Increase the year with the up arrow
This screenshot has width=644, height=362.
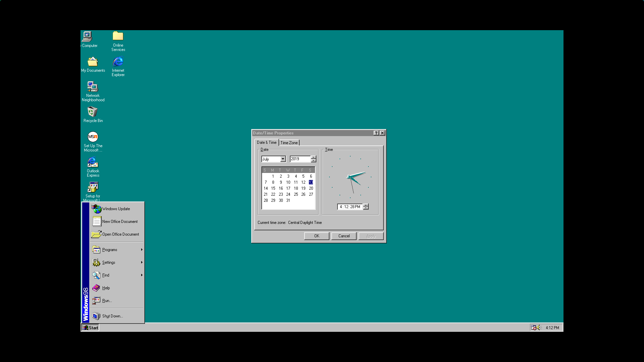coord(314,158)
